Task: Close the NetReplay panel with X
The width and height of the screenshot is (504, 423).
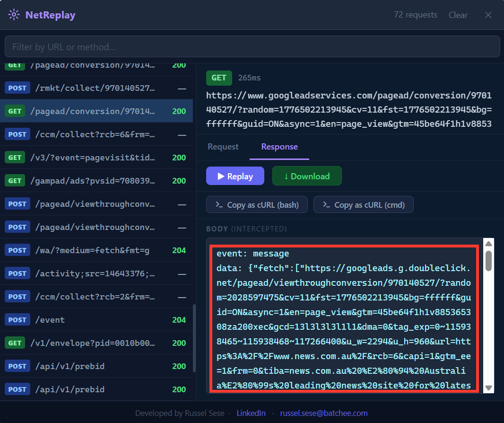Action: (x=488, y=15)
